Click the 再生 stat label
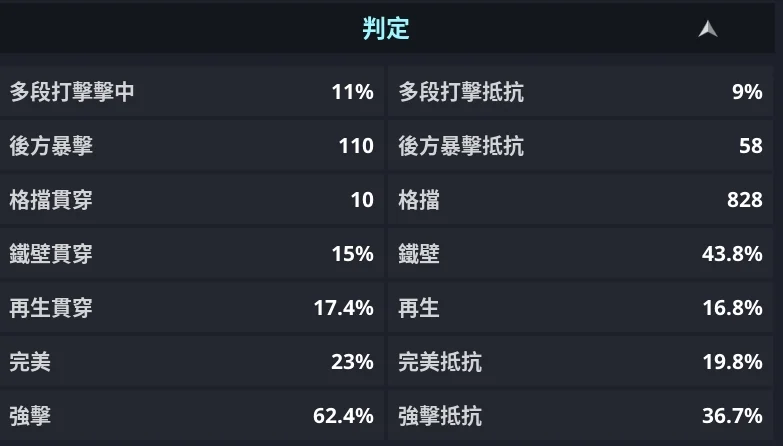This screenshot has height=446, width=783. point(419,308)
